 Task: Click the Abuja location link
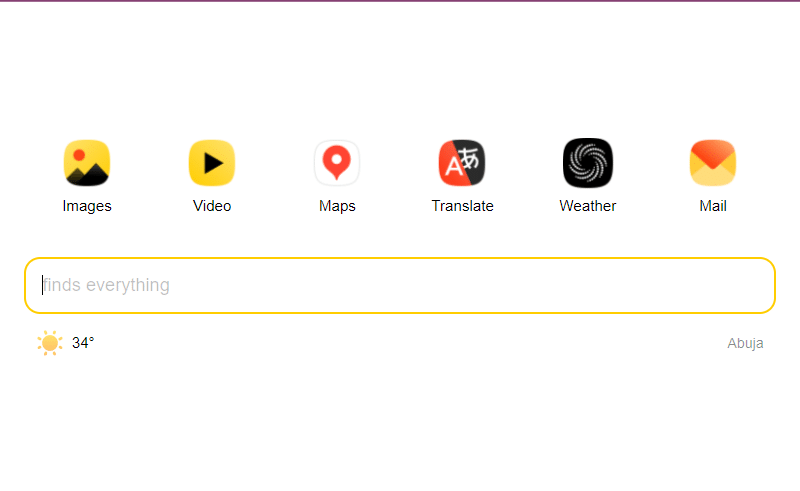(745, 343)
